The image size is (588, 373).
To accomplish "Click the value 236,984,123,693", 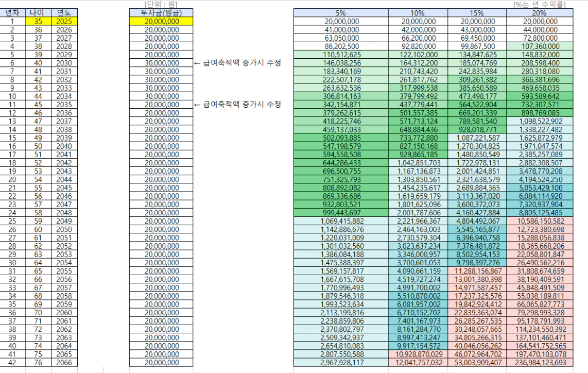I will (x=540, y=363).
